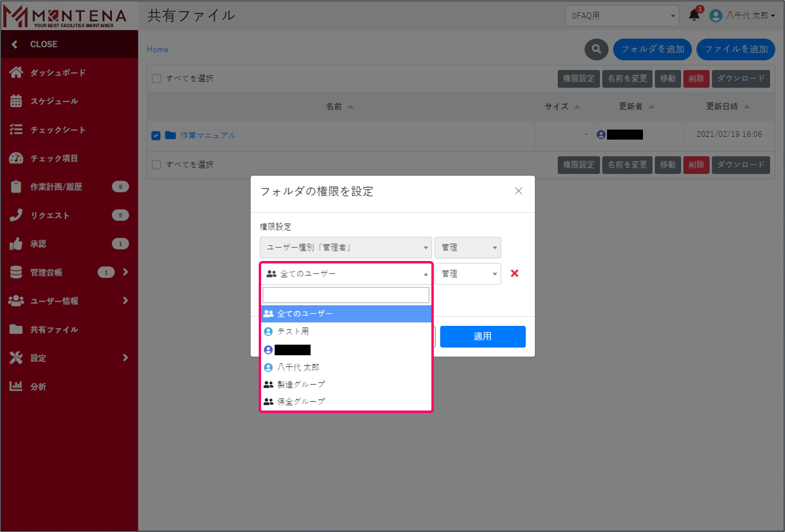This screenshot has height=532, width=785.
Task: Click the search field inside user dropdown
Action: click(x=345, y=295)
